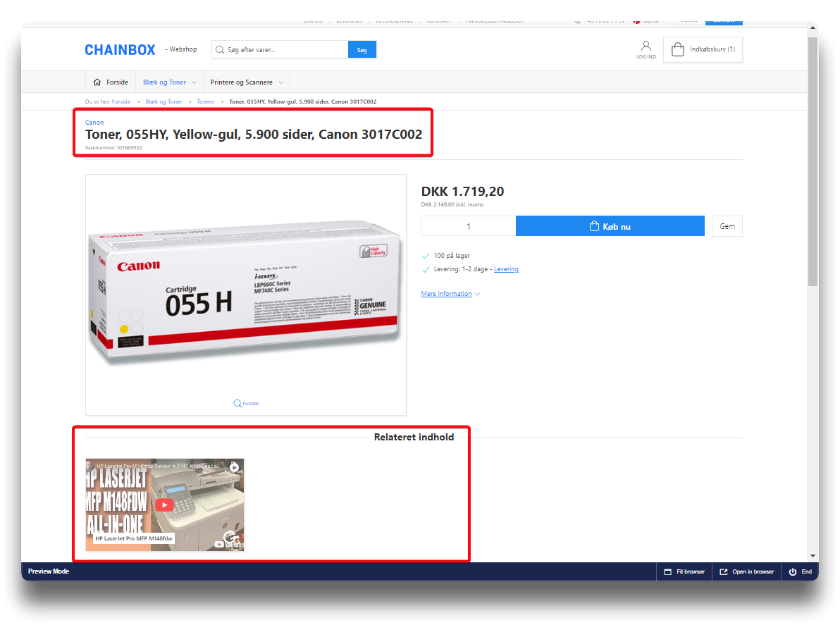This screenshot has height=625, width=840.
Task: Click the Forstør zoom link under the image
Action: pyautogui.click(x=247, y=403)
